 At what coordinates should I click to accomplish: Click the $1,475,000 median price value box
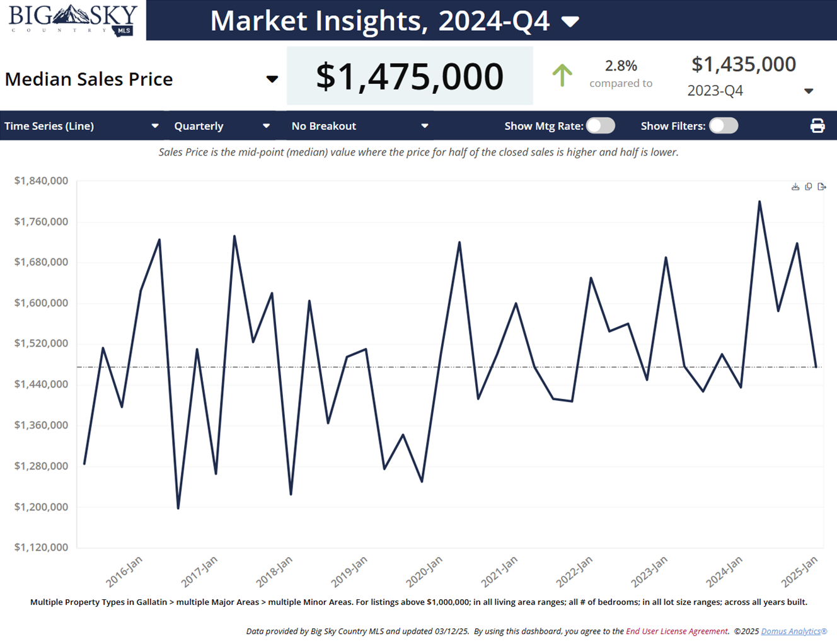[410, 76]
